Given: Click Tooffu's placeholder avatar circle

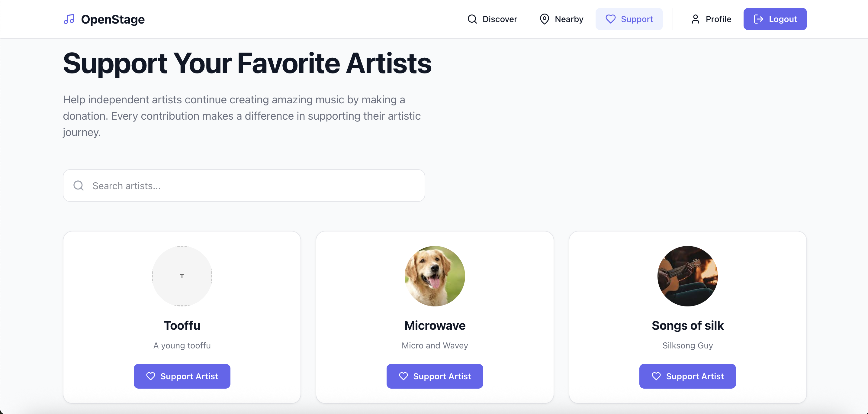Looking at the screenshot, I should [182, 277].
